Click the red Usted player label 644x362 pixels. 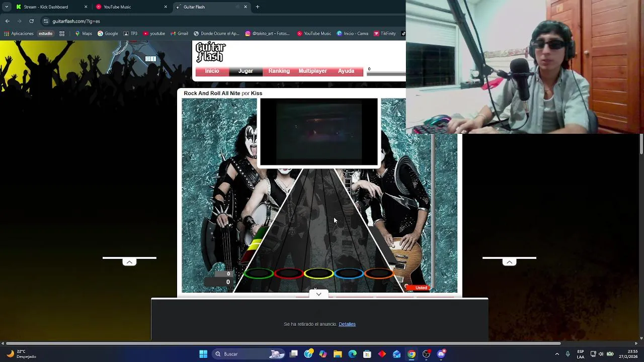[x=418, y=288]
